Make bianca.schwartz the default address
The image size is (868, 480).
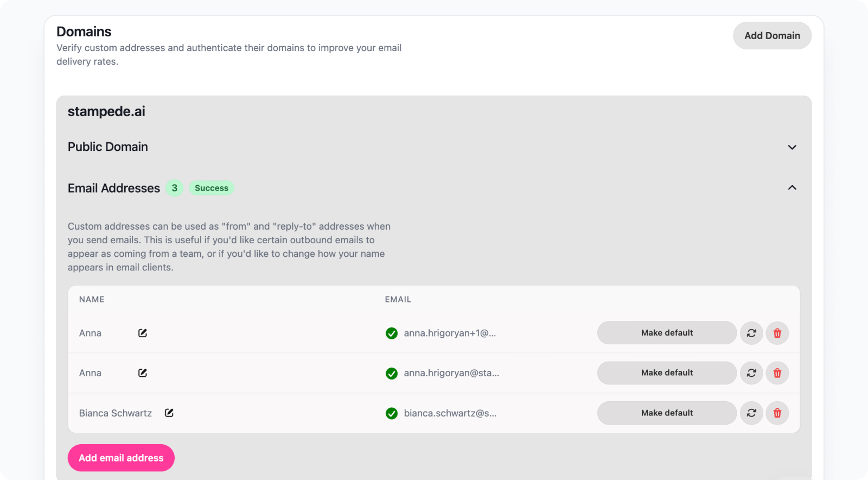coord(667,413)
